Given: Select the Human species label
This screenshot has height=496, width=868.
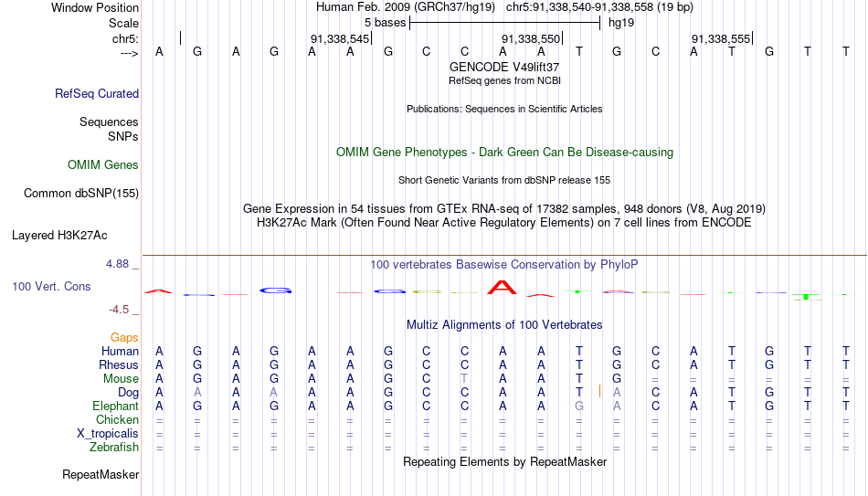Looking at the screenshot, I should (120, 352).
